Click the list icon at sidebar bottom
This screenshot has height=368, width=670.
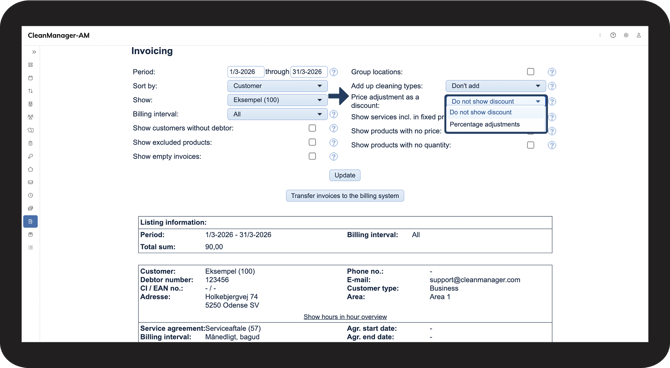30,247
